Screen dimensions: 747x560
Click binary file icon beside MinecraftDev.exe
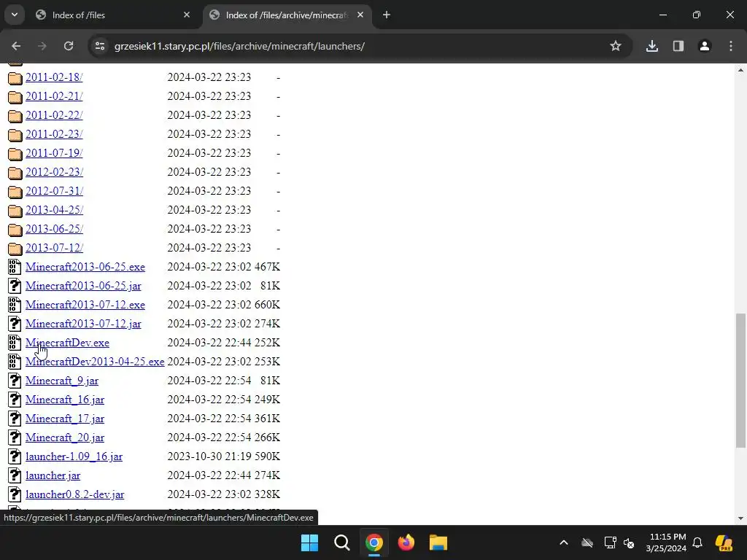pos(15,343)
